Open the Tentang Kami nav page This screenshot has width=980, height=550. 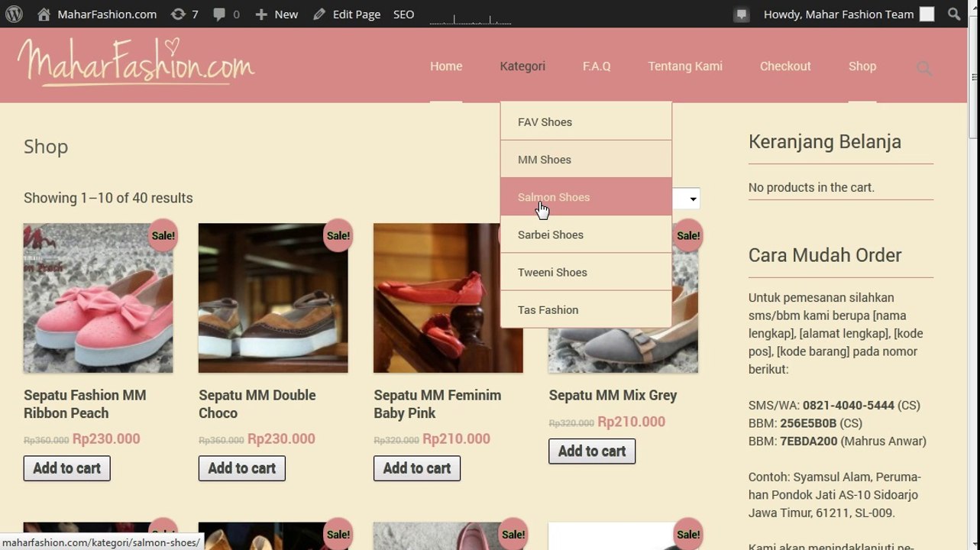coord(685,66)
